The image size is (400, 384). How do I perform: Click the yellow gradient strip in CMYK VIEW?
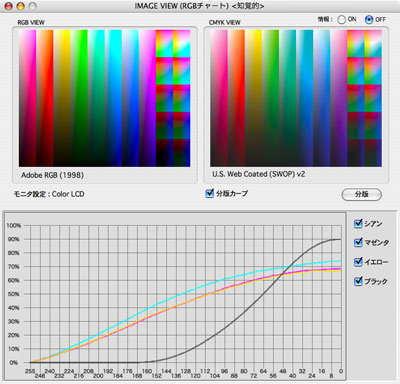coord(253,98)
